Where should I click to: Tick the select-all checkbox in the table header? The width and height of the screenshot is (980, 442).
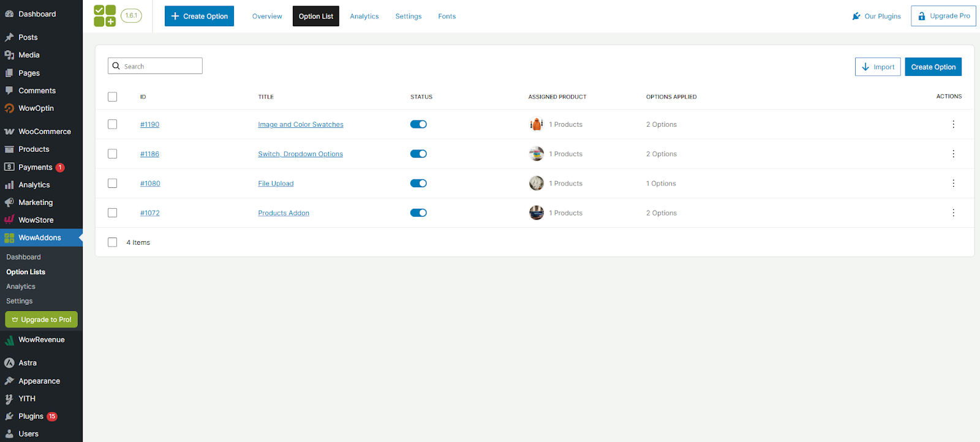pyautogui.click(x=112, y=97)
